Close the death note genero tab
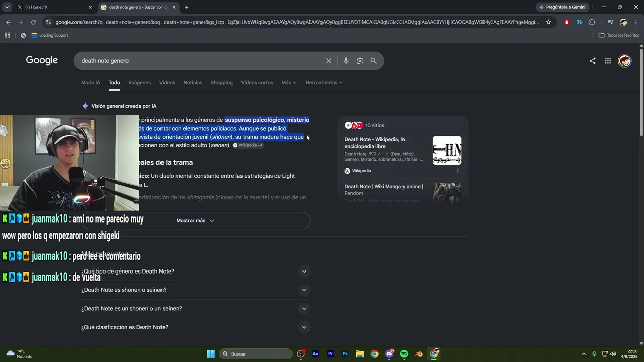The height and width of the screenshot is (362, 644). coord(174,7)
